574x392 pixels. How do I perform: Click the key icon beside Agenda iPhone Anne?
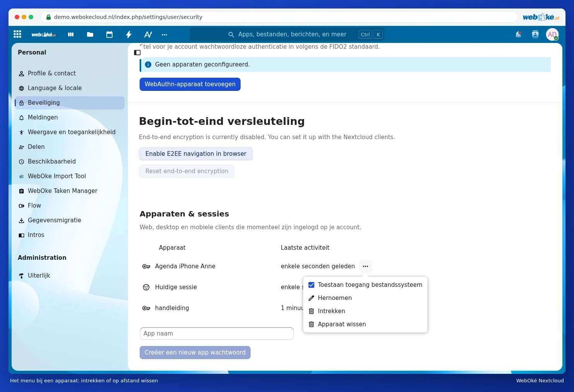[x=146, y=266]
